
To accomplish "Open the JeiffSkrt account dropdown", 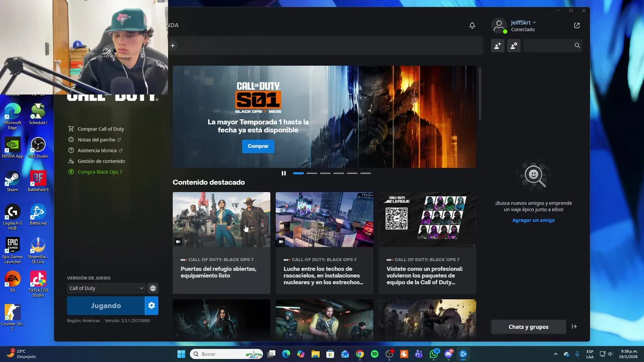I will (x=523, y=23).
